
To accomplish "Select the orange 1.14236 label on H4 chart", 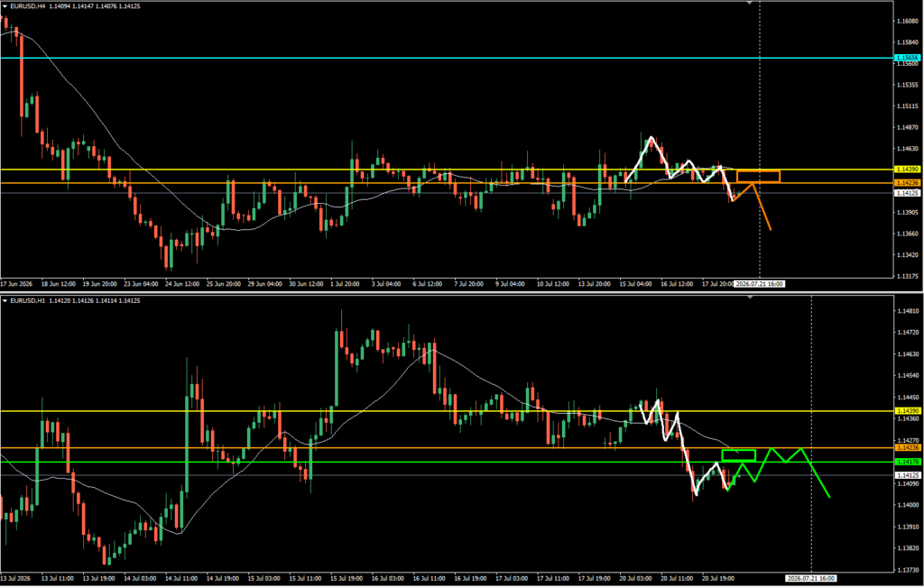I will coord(908,183).
